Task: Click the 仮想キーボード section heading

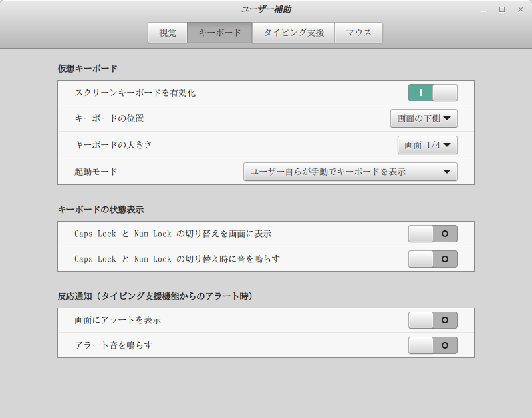Action: (x=88, y=68)
